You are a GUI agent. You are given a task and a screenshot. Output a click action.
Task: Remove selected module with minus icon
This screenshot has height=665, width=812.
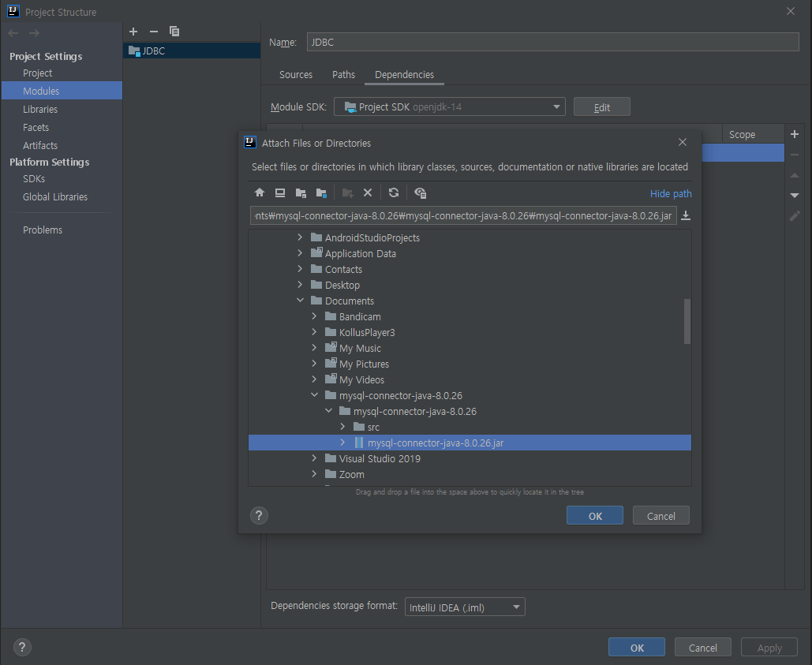click(154, 32)
